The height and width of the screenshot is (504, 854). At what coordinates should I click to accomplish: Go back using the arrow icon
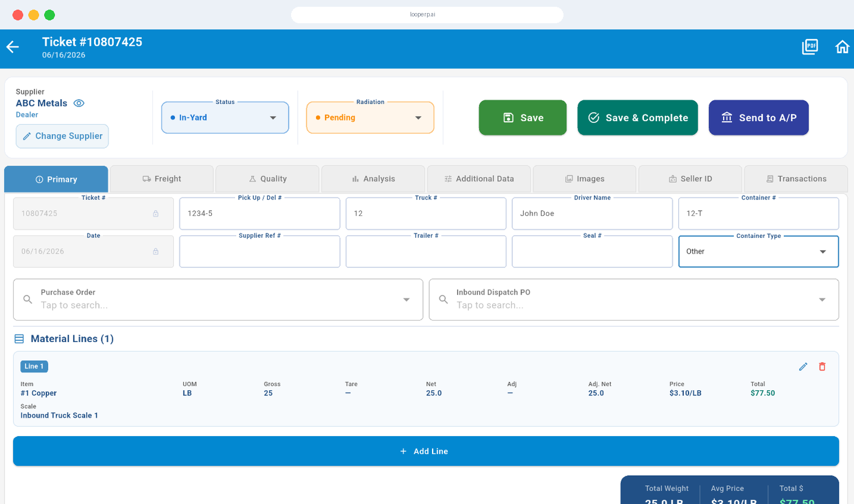click(12, 48)
